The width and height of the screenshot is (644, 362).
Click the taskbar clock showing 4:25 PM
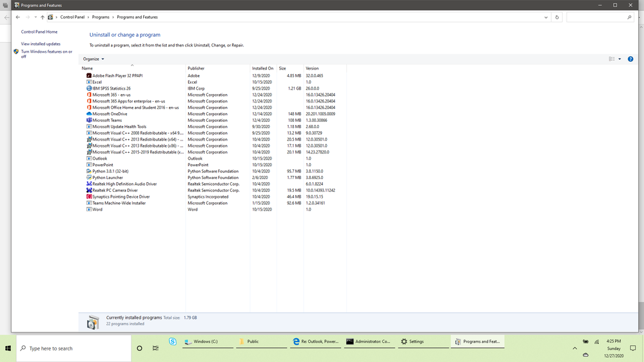coord(614,348)
